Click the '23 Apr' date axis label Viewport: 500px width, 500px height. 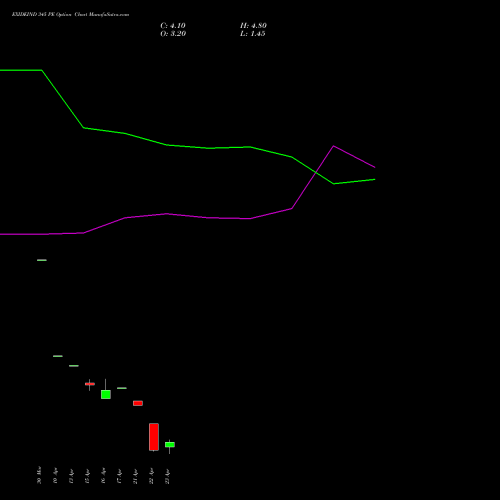167,476
